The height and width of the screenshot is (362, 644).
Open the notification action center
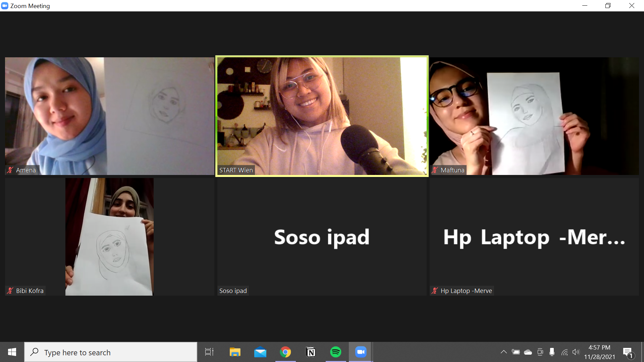(628, 352)
